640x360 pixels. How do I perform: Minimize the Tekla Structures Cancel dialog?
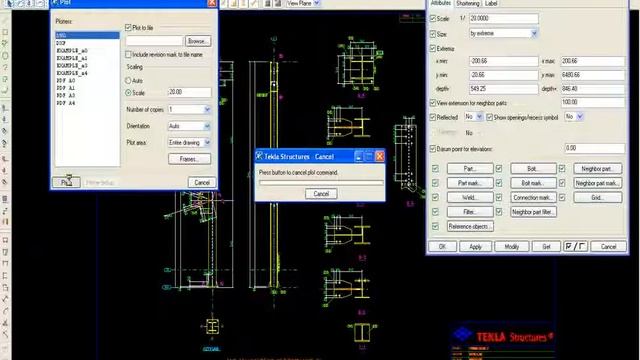click(358, 156)
